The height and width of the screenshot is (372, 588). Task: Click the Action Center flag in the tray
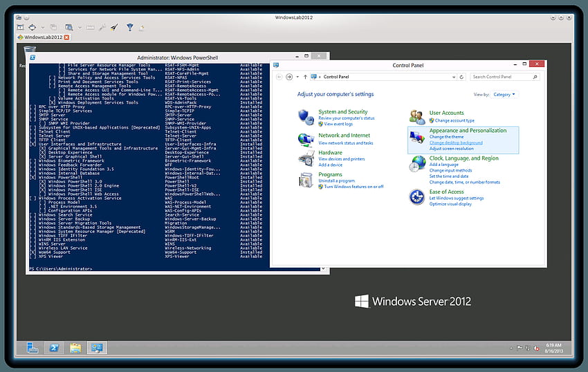(x=520, y=348)
